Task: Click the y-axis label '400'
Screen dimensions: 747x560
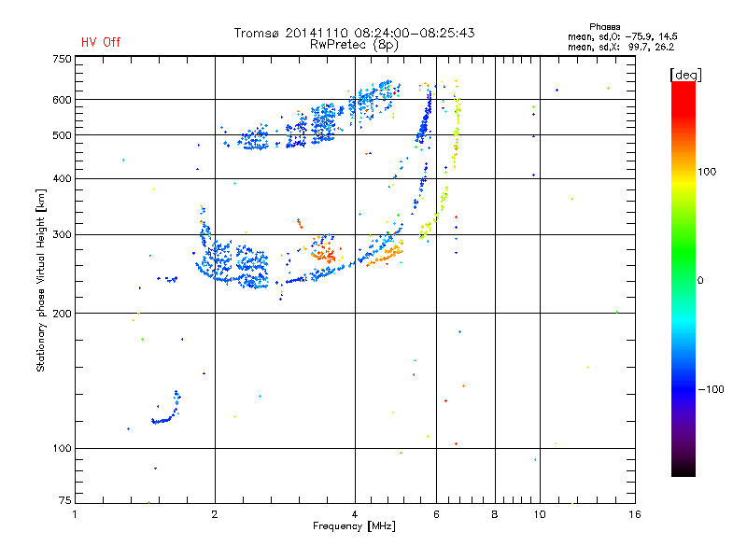Action: pyautogui.click(x=62, y=178)
